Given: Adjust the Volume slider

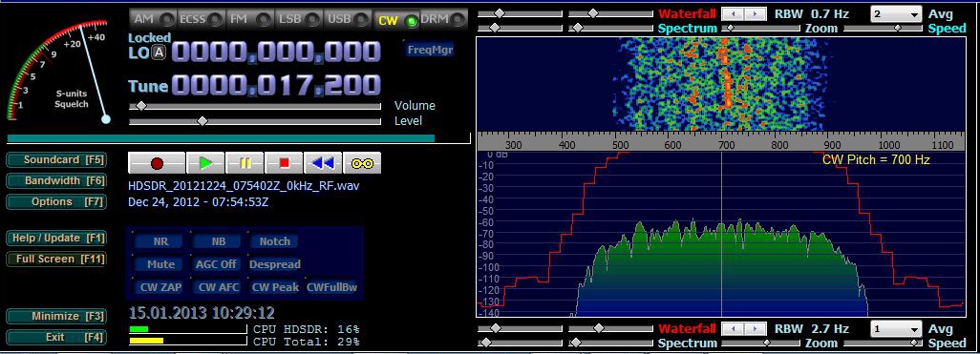Looking at the screenshot, I should pyautogui.click(x=254, y=106).
